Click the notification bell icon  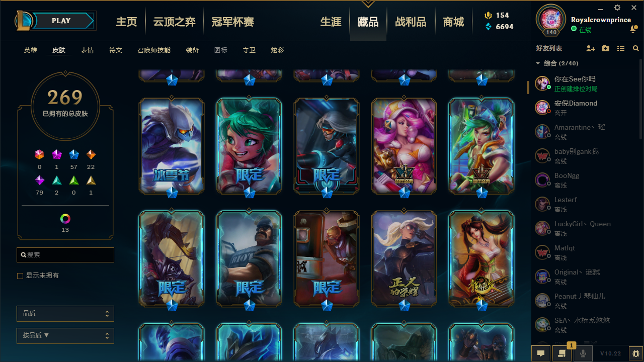coord(633,30)
